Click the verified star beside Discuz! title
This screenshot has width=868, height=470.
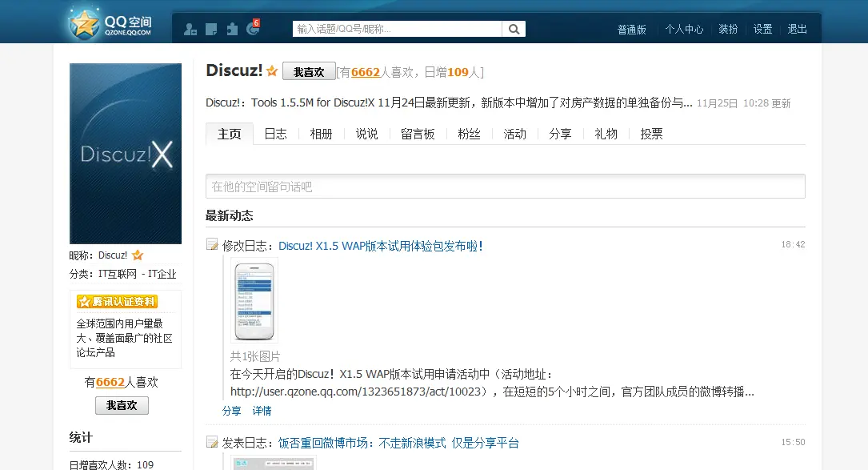pyautogui.click(x=272, y=71)
